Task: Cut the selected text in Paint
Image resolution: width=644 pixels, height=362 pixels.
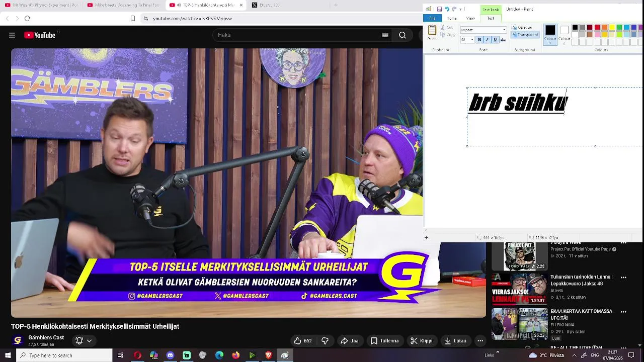Action: pos(447,27)
